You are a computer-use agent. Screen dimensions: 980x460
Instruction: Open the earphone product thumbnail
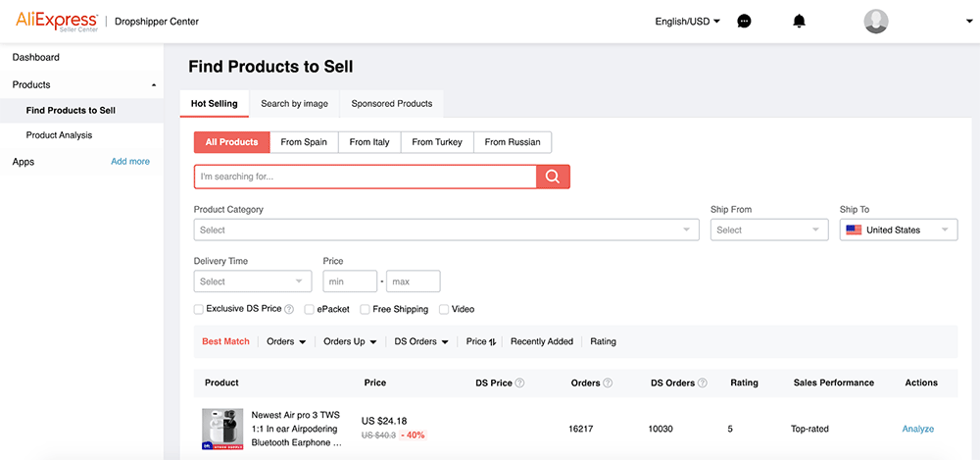pyautogui.click(x=222, y=430)
